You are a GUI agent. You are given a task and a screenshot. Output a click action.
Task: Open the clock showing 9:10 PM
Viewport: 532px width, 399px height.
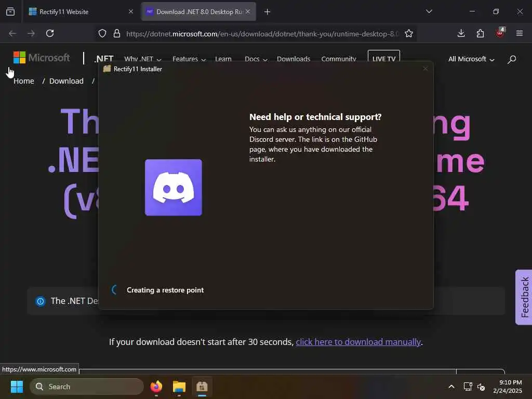[x=508, y=387]
